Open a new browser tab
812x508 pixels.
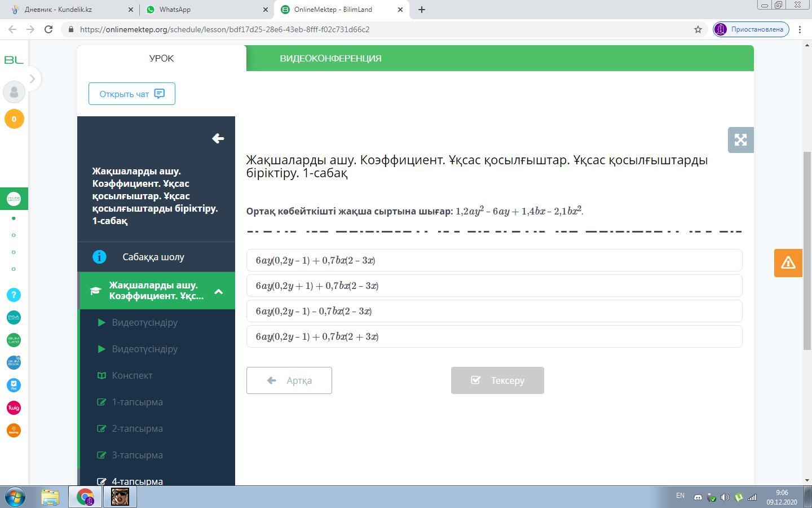tap(422, 10)
